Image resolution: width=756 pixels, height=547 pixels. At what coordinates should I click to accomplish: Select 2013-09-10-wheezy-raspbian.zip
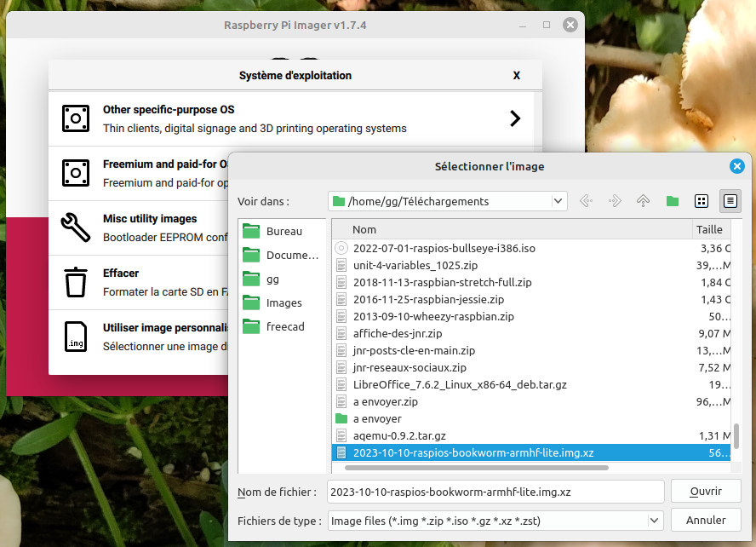[433, 316]
